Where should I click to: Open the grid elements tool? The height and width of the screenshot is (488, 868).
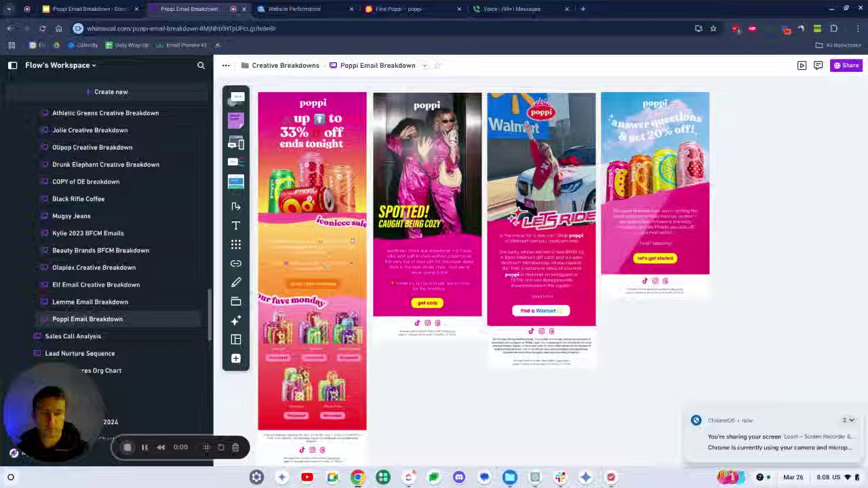[x=236, y=244]
